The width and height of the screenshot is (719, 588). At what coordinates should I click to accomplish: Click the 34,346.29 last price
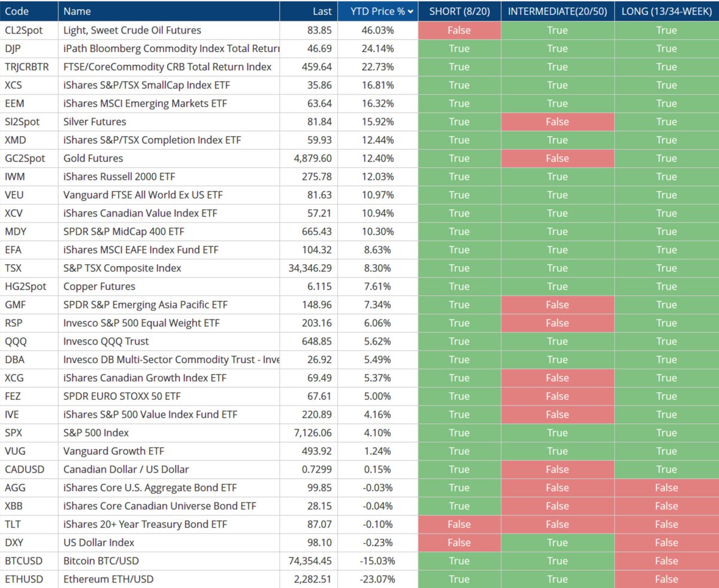[309, 268]
